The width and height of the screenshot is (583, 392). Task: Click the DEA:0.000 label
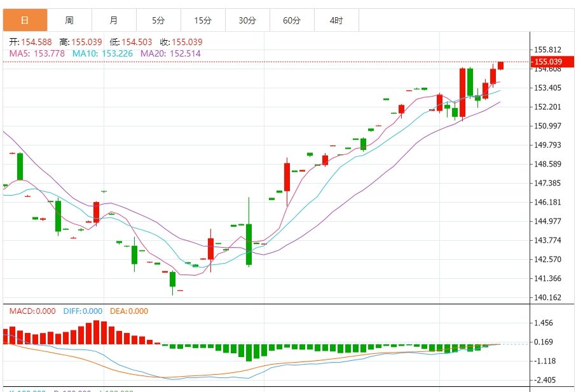129,311
